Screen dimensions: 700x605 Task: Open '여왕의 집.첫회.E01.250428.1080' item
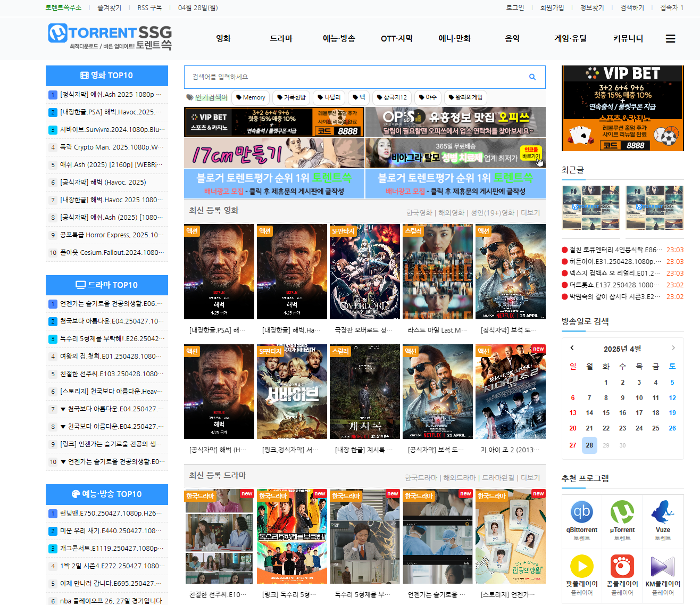[x=112, y=357]
